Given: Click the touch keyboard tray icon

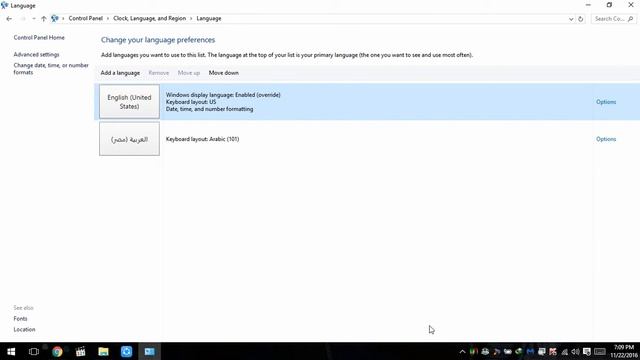Looking at the screenshot, I should coord(600,351).
